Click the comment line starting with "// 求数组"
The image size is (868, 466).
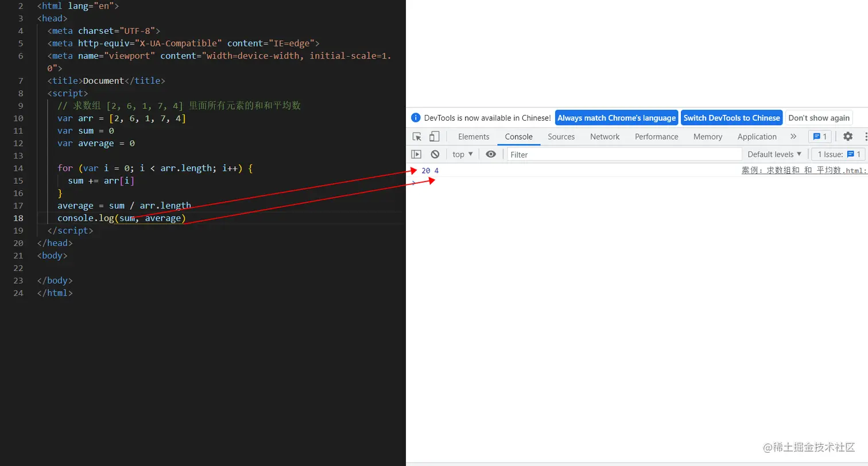(x=179, y=106)
